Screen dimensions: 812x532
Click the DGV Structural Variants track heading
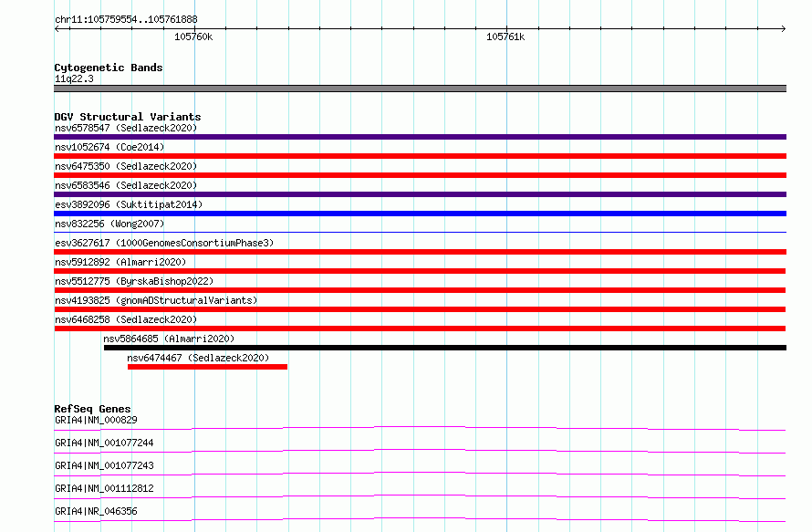pyautogui.click(x=128, y=117)
